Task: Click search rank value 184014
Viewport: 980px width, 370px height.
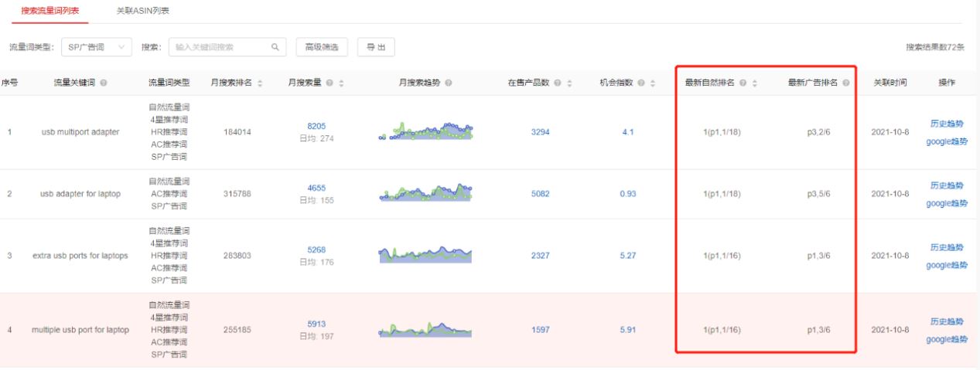Action: (x=237, y=132)
